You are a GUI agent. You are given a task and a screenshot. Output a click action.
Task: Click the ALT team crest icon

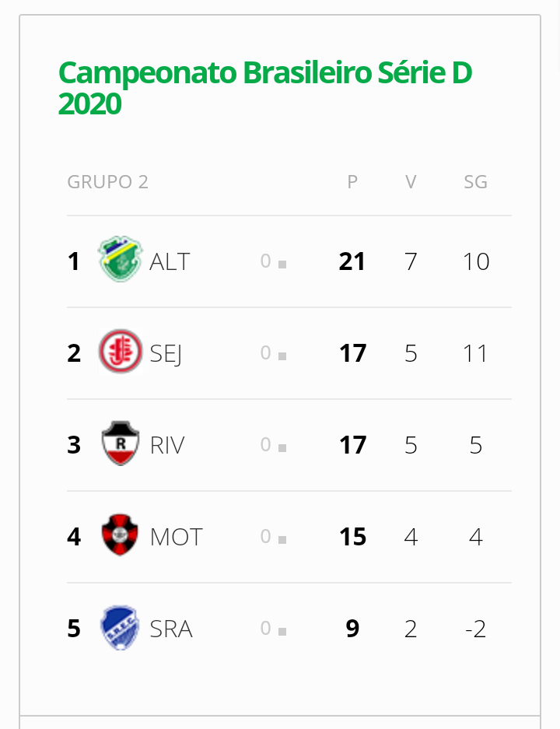(x=121, y=261)
